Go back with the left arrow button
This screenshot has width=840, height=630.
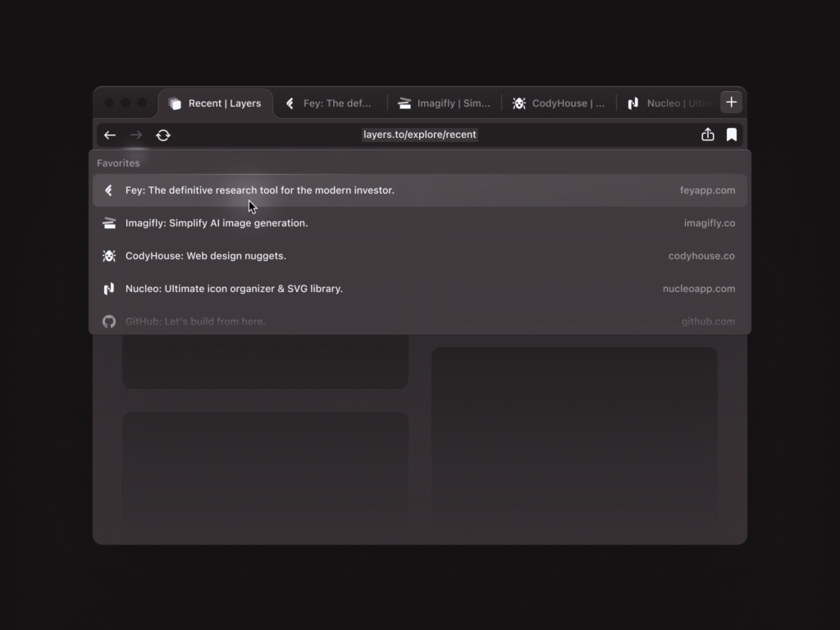click(110, 135)
